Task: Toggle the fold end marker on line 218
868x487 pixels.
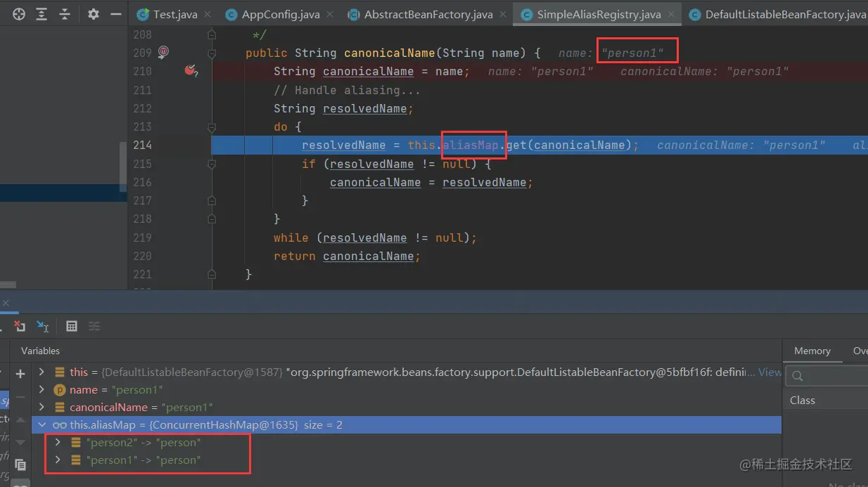Action: 211,219
